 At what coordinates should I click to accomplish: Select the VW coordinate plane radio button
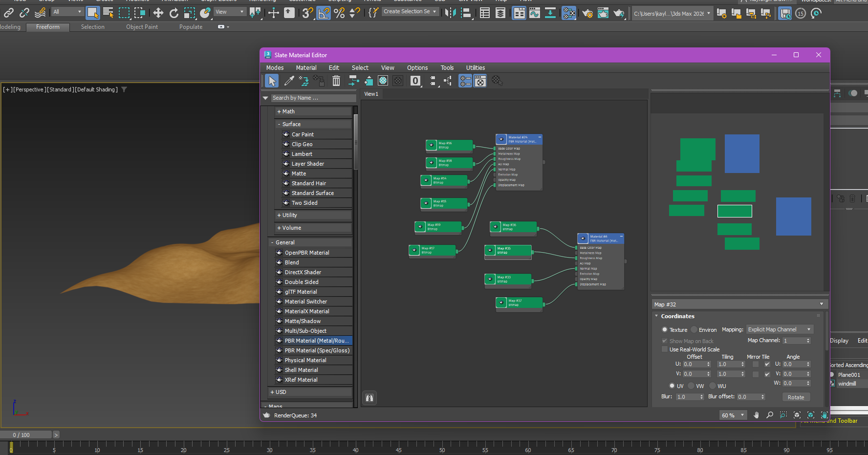[692, 386]
